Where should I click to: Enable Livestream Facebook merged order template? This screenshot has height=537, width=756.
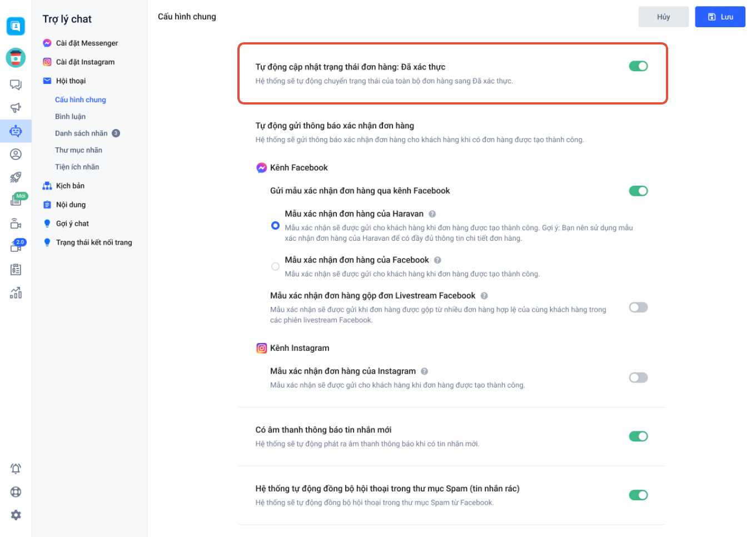[x=638, y=307]
